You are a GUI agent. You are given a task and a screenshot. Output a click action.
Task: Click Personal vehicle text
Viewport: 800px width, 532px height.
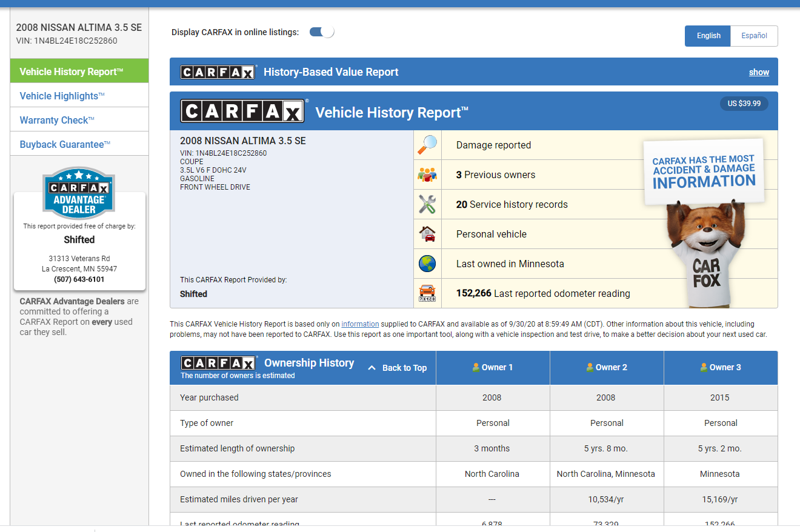492,234
